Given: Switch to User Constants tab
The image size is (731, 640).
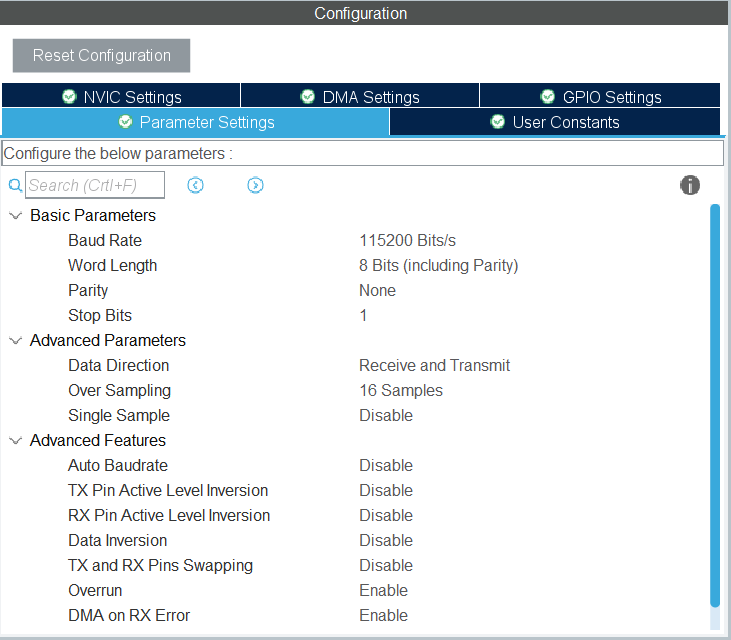Looking at the screenshot, I should click(555, 122).
